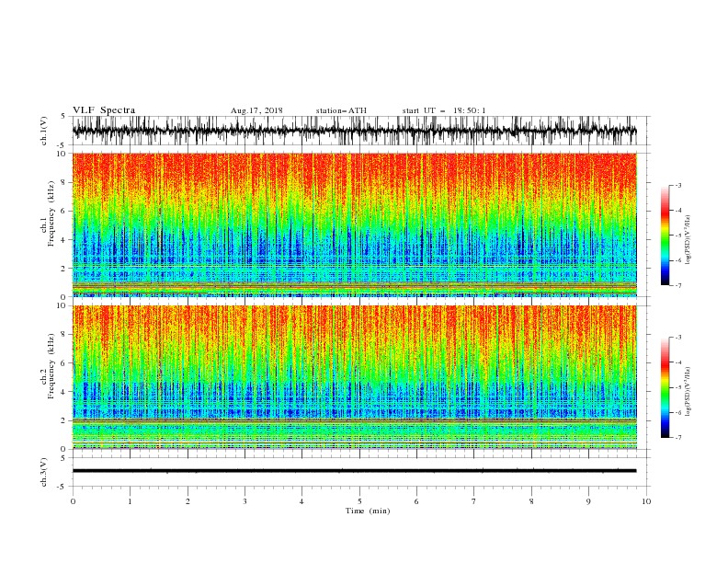Screen dimensions: 728x563
Task: Click the ch.3 flat voltage trace
Action: coord(354,471)
